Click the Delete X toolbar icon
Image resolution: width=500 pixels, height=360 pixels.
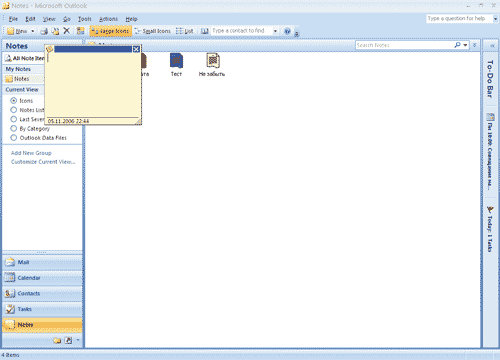pos(67,31)
